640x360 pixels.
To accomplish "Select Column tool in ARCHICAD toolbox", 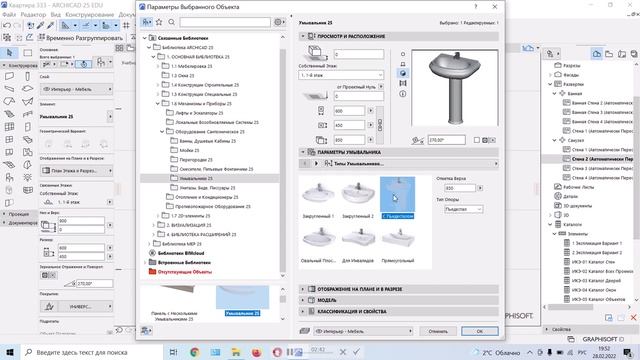I will [x=27, y=76].
